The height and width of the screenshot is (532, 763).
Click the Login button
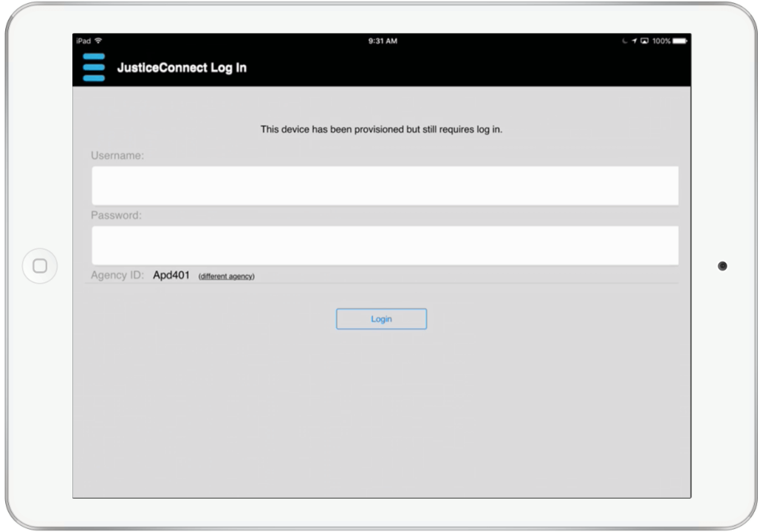tap(381, 318)
